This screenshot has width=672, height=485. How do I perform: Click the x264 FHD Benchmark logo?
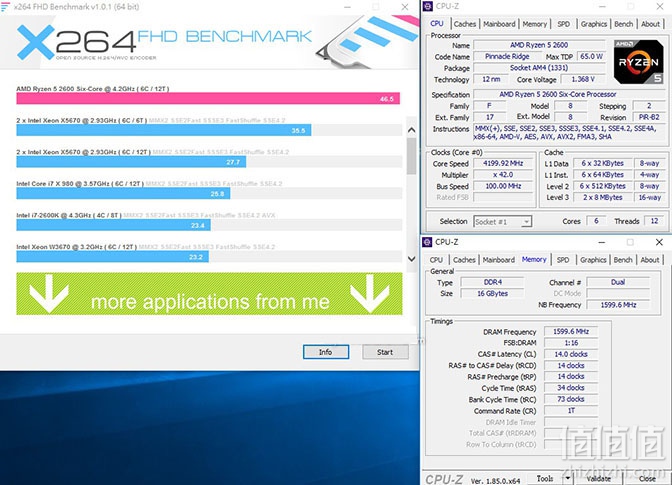[165, 42]
